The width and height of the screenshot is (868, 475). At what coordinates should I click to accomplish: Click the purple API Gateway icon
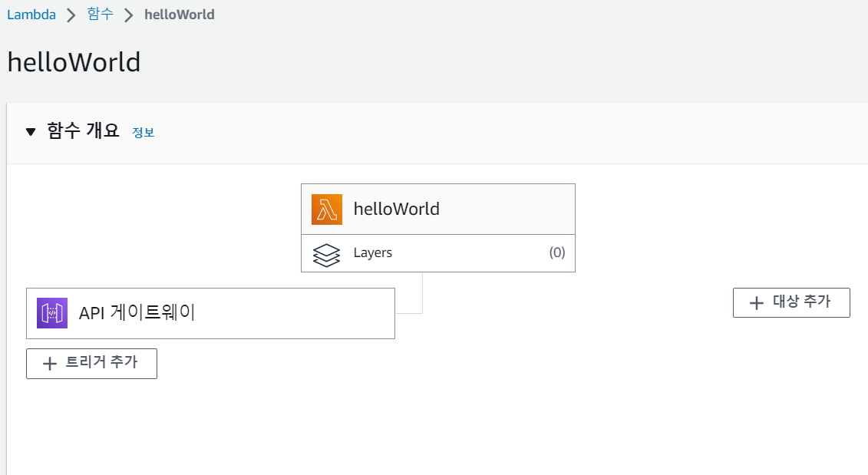(52, 313)
